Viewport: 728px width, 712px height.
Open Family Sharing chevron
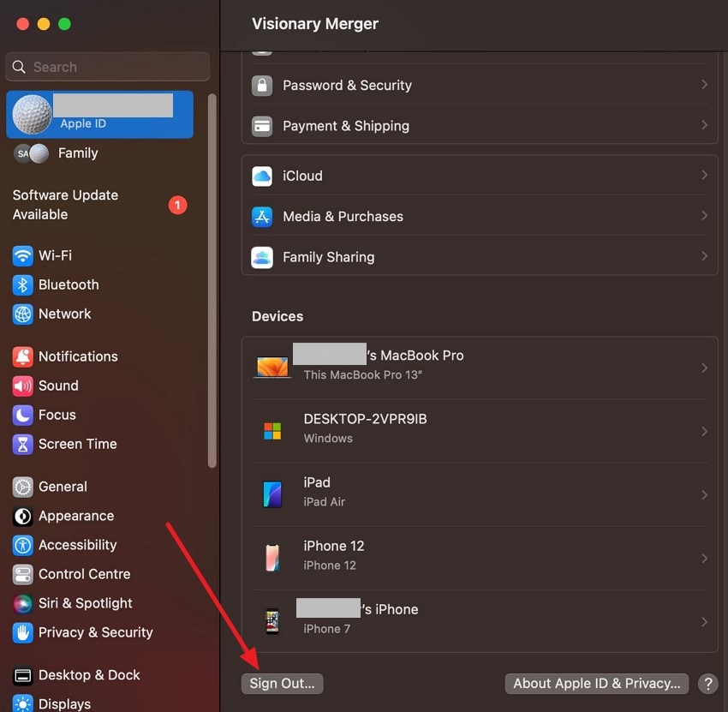tap(704, 256)
